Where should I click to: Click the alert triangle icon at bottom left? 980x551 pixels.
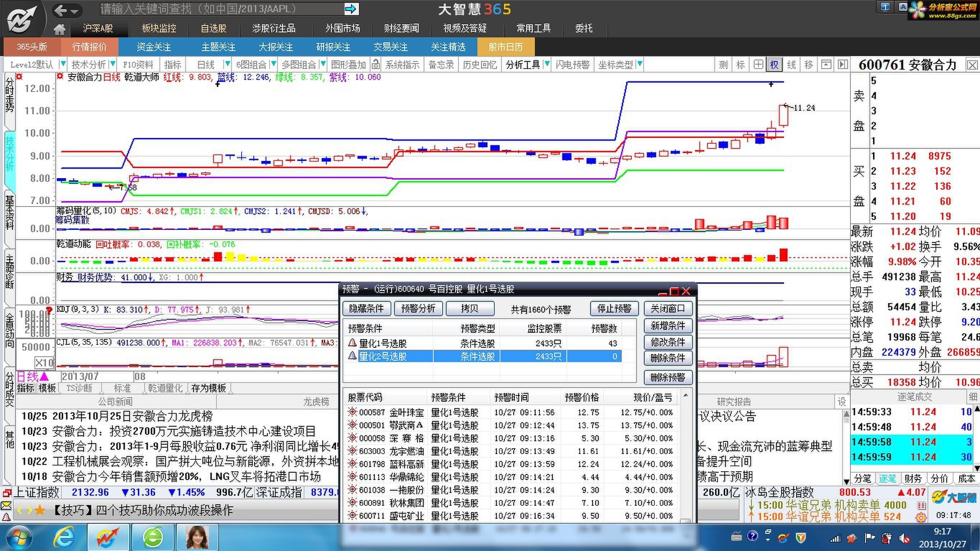pyautogui.click(x=6, y=517)
